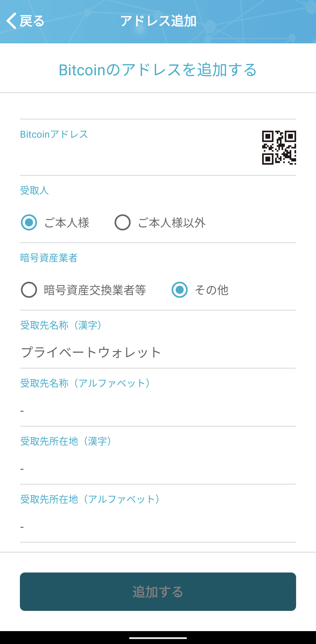Tap the 暗号資産交換業者等 label text

point(95,290)
